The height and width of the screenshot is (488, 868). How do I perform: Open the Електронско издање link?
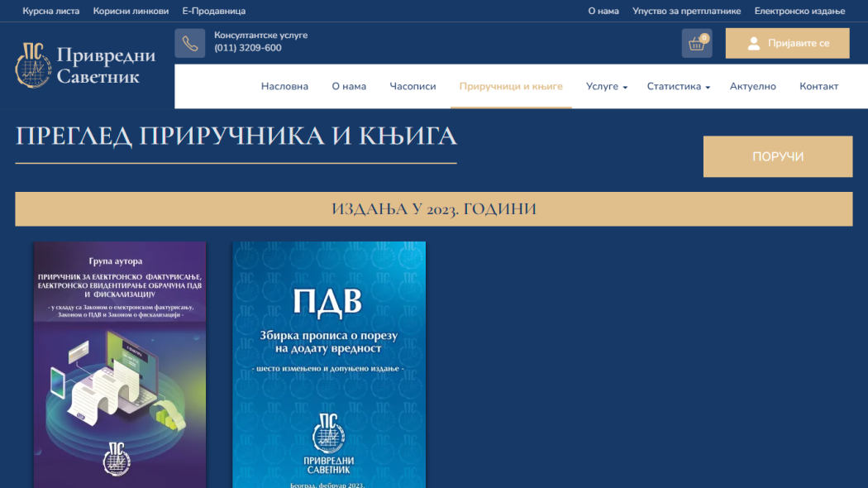tap(799, 11)
